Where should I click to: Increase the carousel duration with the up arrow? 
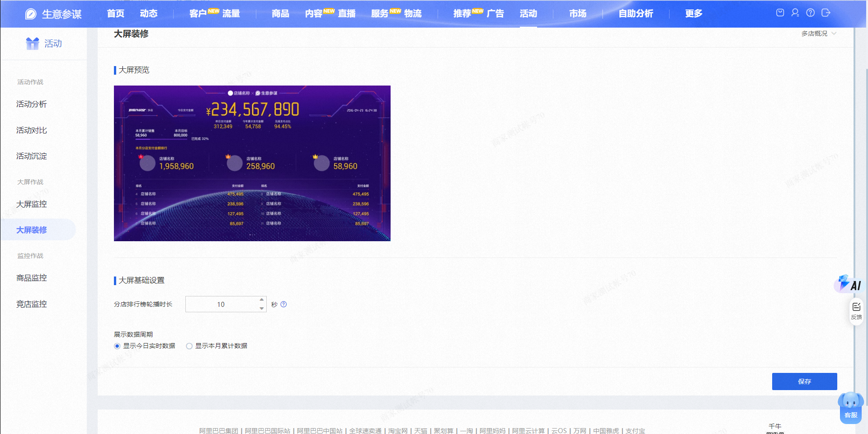tap(262, 300)
